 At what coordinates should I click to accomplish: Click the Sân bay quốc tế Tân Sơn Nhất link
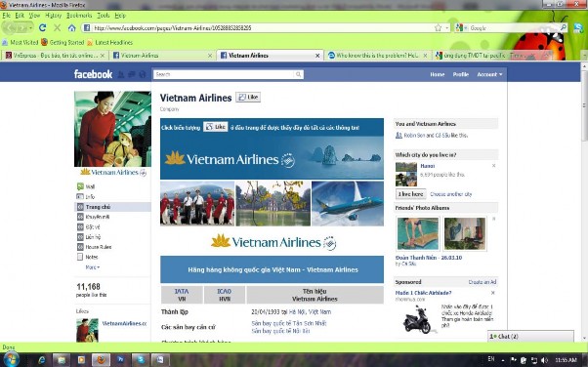coord(289,323)
